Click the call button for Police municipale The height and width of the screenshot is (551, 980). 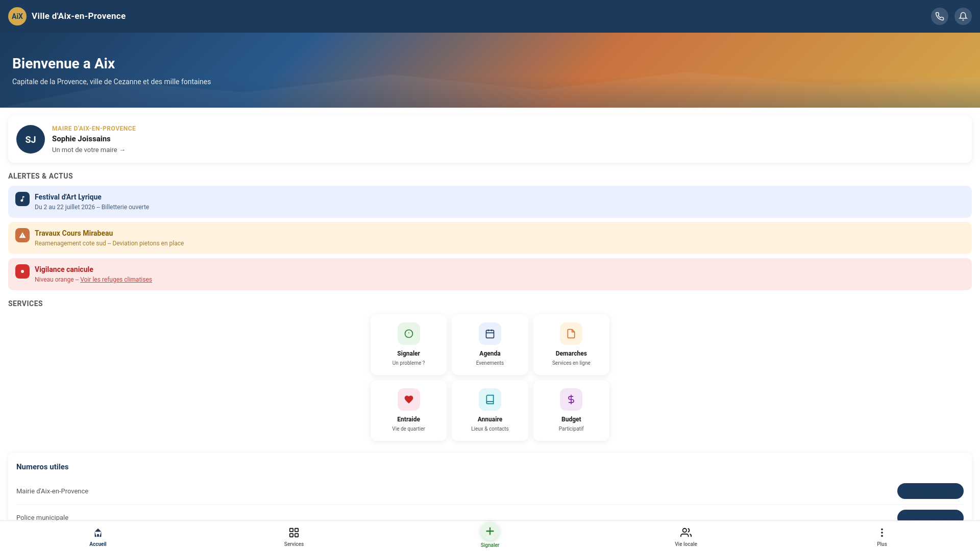pyautogui.click(x=930, y=515)
